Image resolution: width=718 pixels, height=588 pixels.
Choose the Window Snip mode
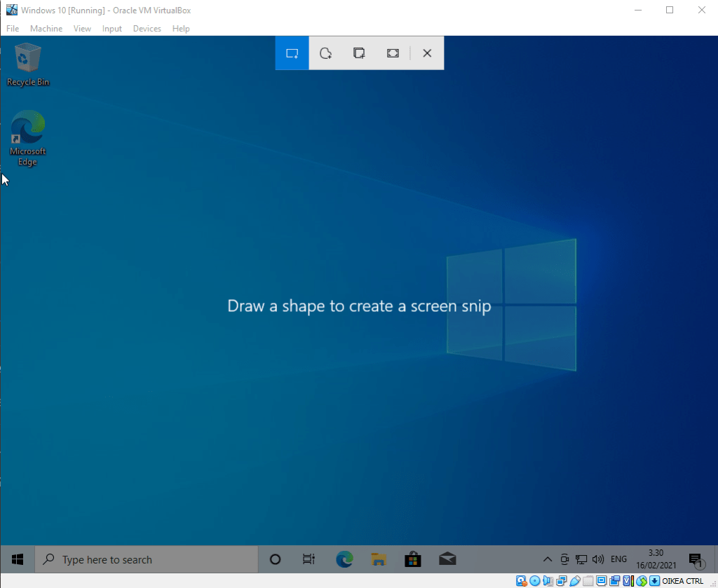[359, 53]
